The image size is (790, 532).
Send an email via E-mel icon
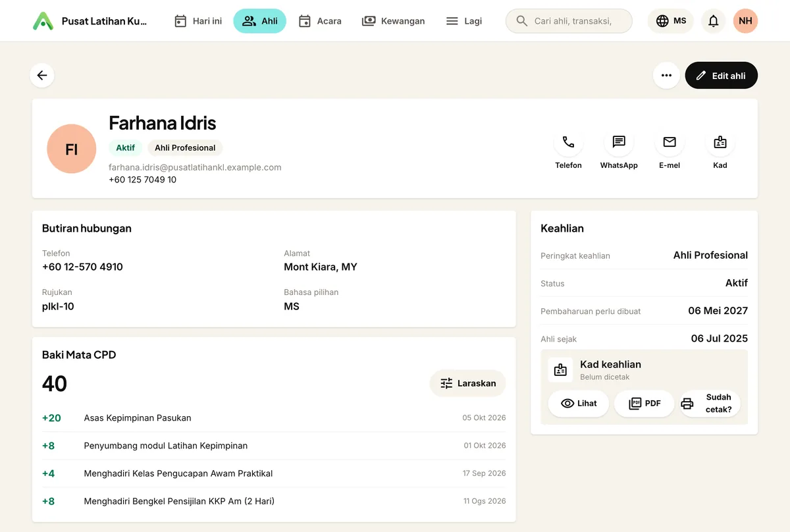(670, 142)
